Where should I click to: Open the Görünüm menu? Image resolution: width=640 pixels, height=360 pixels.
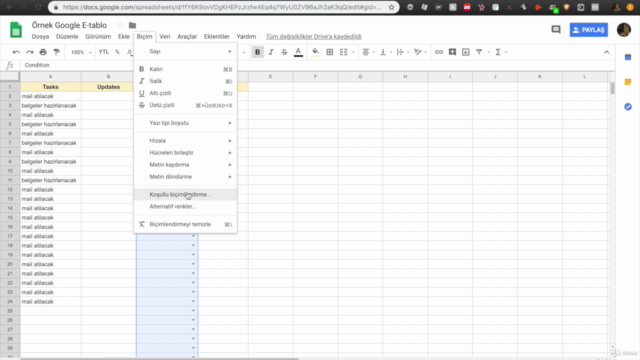[98, 36]
